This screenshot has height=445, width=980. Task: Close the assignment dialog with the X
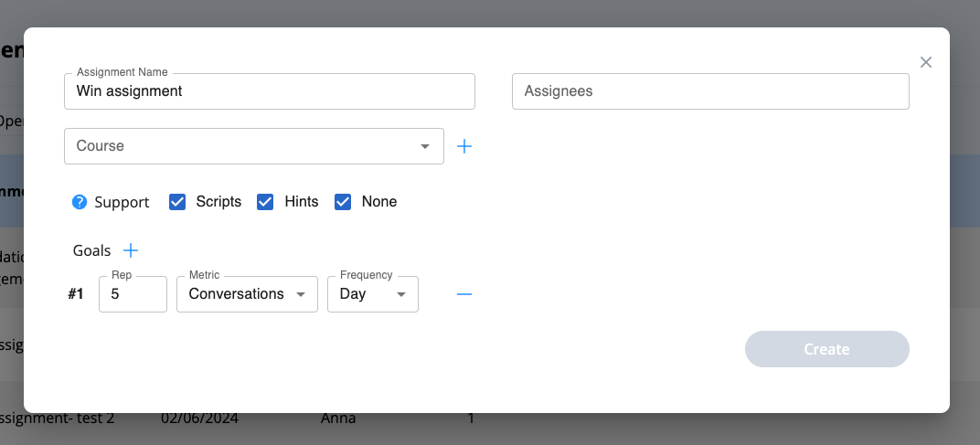point(926,62)
